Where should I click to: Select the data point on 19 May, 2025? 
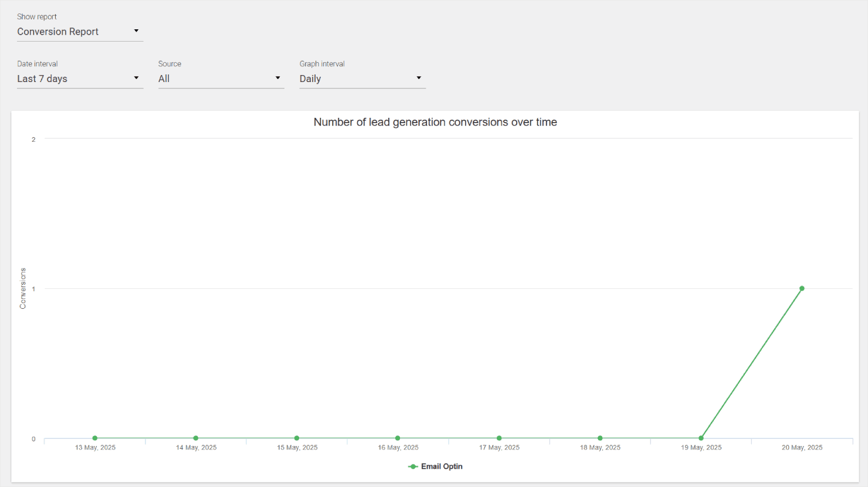(701, 437)
